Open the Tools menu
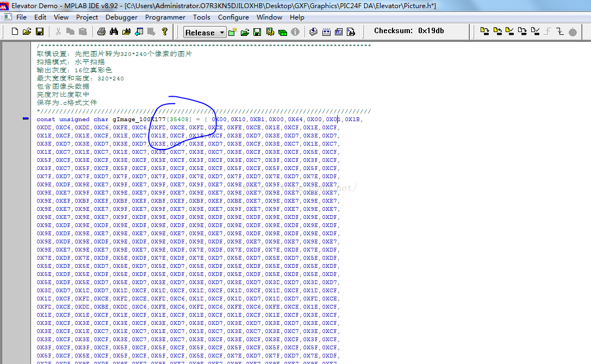Viewport: 591px width, 364px height. [202, 17]
